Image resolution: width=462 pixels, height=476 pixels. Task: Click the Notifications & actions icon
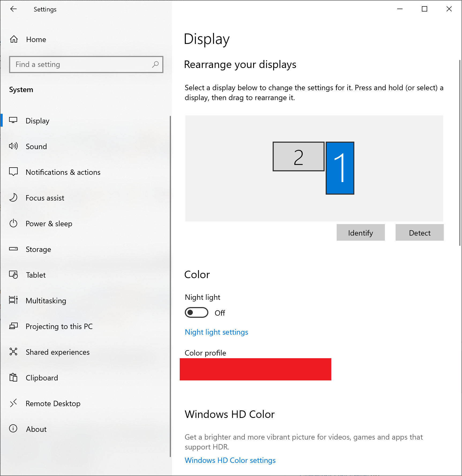click(x=13, y=172)
